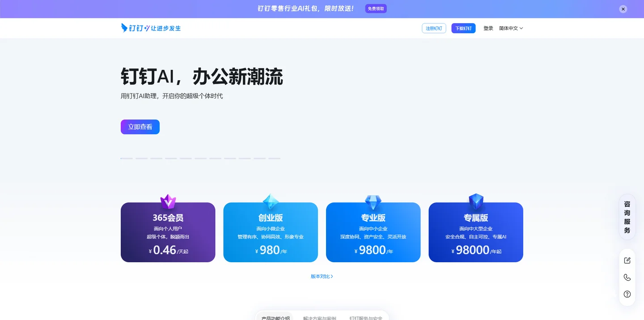Click the dark-blue shield 专属版 icon
644x320 pixels.
point(476,202)
